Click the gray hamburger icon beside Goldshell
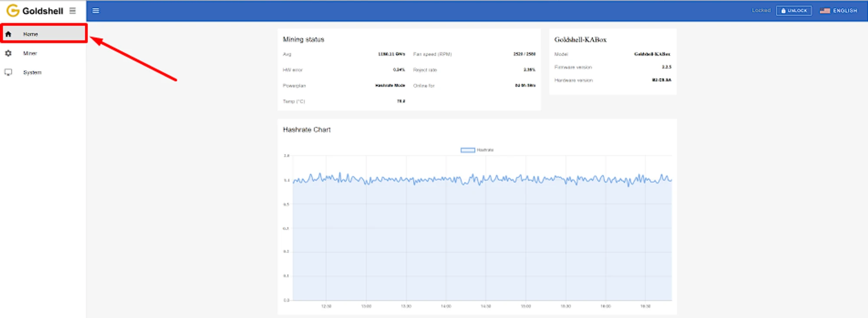 72,11
